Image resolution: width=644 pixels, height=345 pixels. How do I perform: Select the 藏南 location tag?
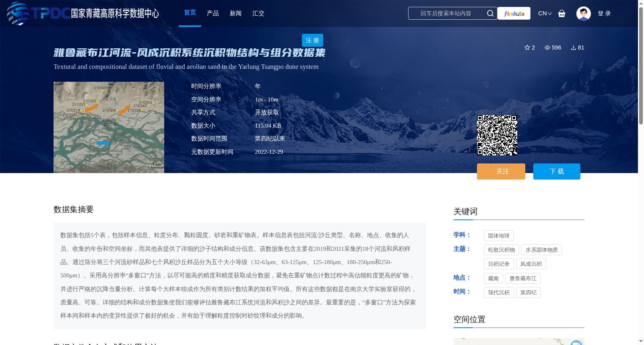click(493, 279)
